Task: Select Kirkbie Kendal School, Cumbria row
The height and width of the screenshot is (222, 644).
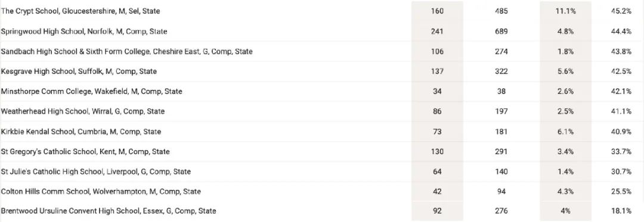Action: [322, 132]
